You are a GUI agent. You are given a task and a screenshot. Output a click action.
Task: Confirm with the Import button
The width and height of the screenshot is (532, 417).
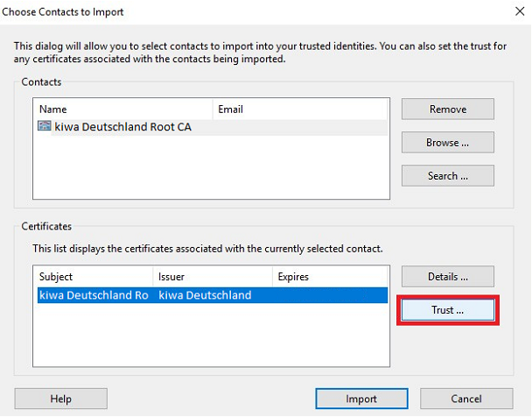(x=361, y=399)
